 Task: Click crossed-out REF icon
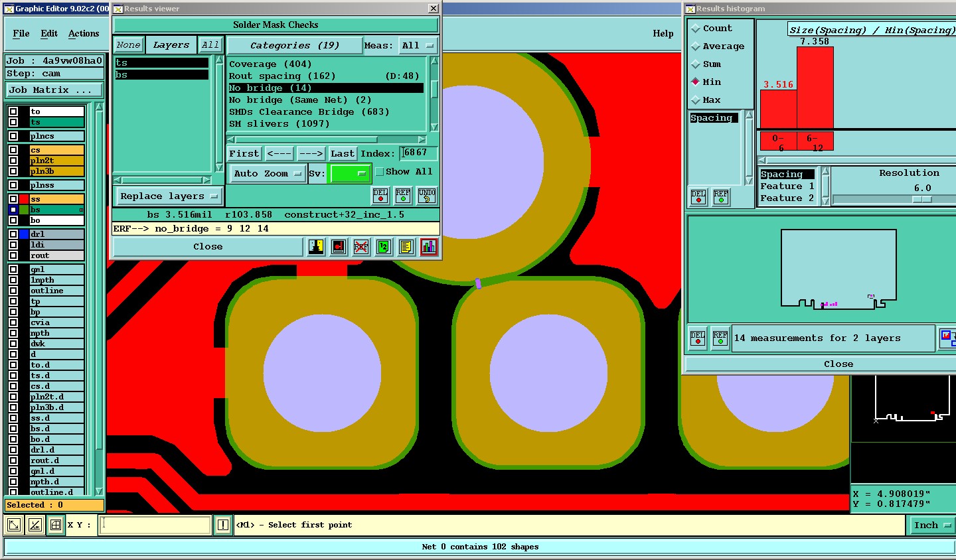coord(361,247)
